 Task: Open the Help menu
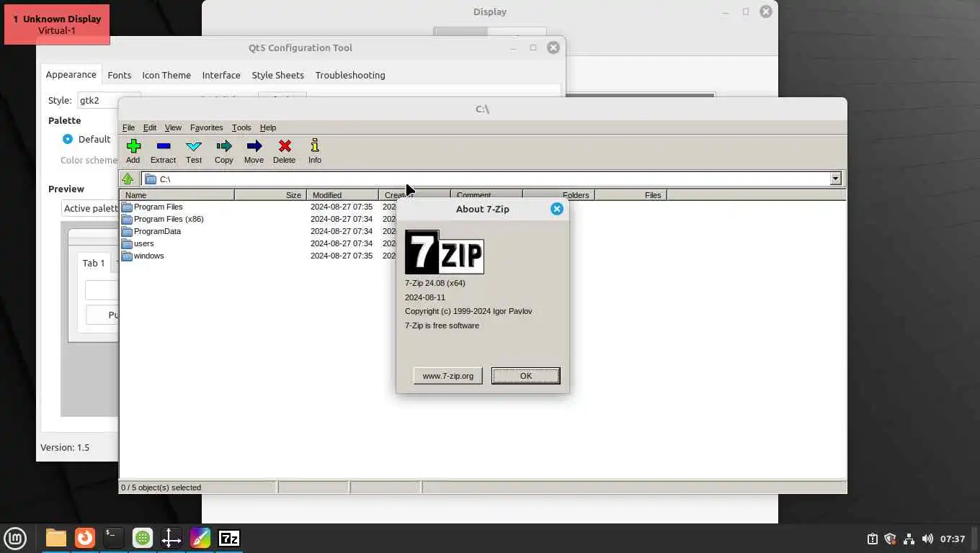point(268,127)
